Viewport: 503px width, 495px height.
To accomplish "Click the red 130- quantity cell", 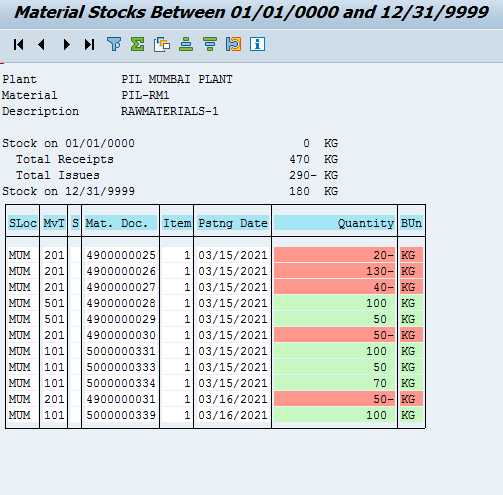I will [334, 271].
